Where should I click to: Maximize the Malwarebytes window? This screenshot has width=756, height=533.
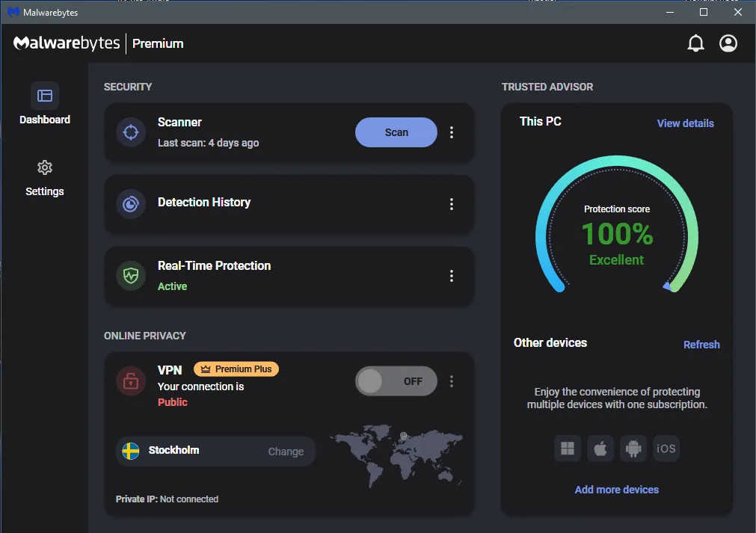704,12
